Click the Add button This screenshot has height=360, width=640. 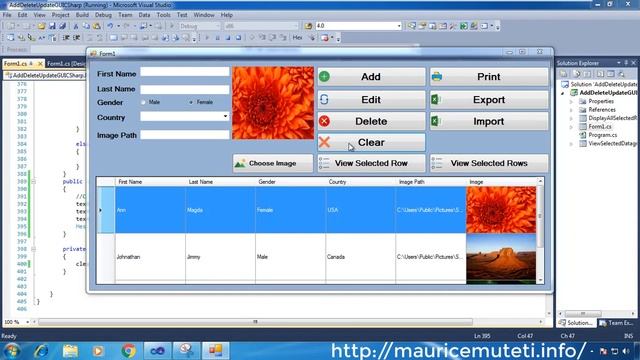pyautogui.click(x=371, y=76)
